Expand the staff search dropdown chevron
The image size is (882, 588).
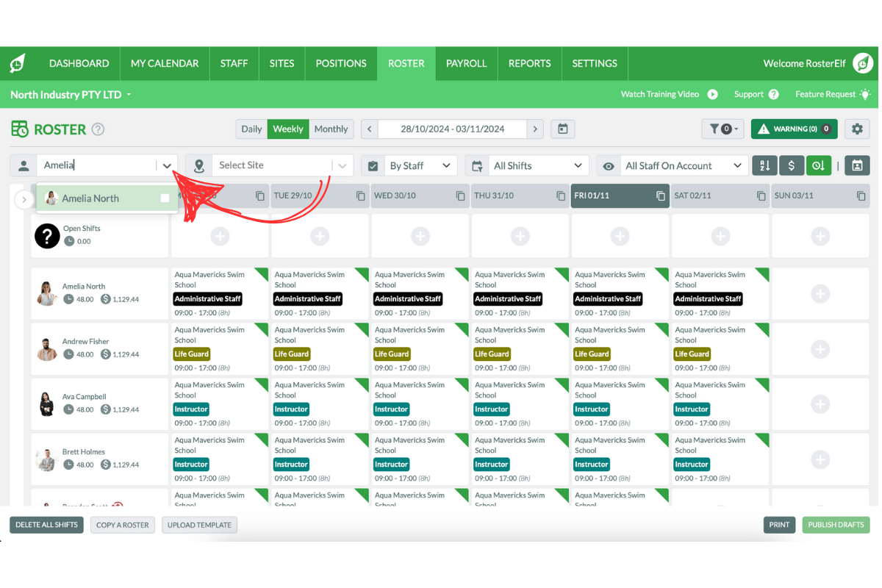coord(168,166)
